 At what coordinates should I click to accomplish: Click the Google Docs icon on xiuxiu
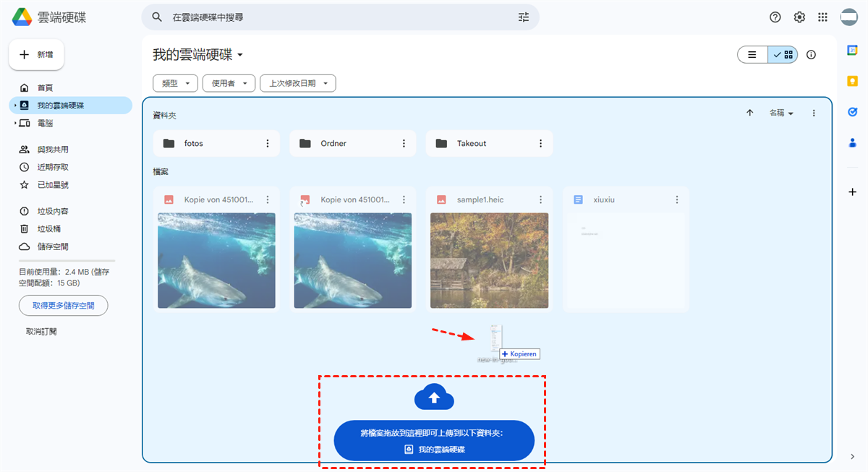pyautogui.click(x=578, y=199)
